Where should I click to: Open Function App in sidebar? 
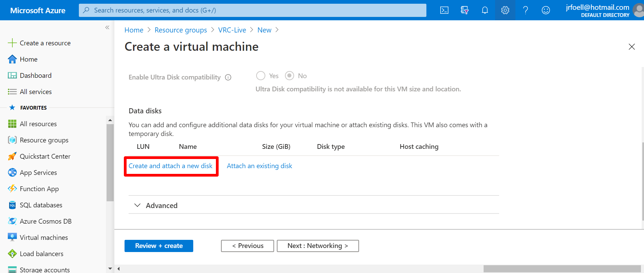point(39,189)
